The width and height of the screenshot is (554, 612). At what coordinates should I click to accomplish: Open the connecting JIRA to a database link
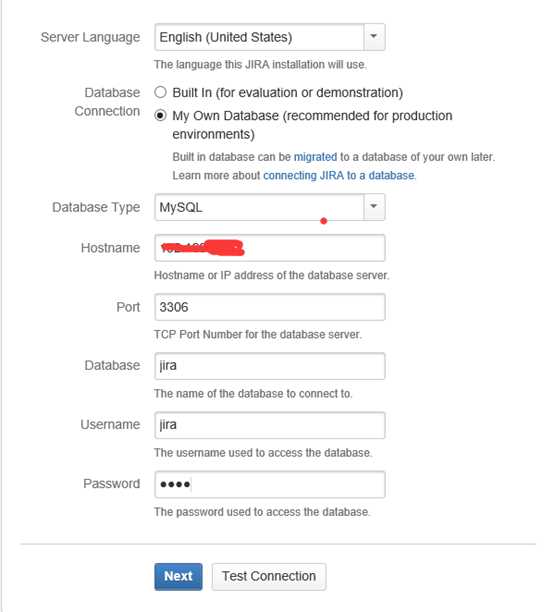point(339,176)
